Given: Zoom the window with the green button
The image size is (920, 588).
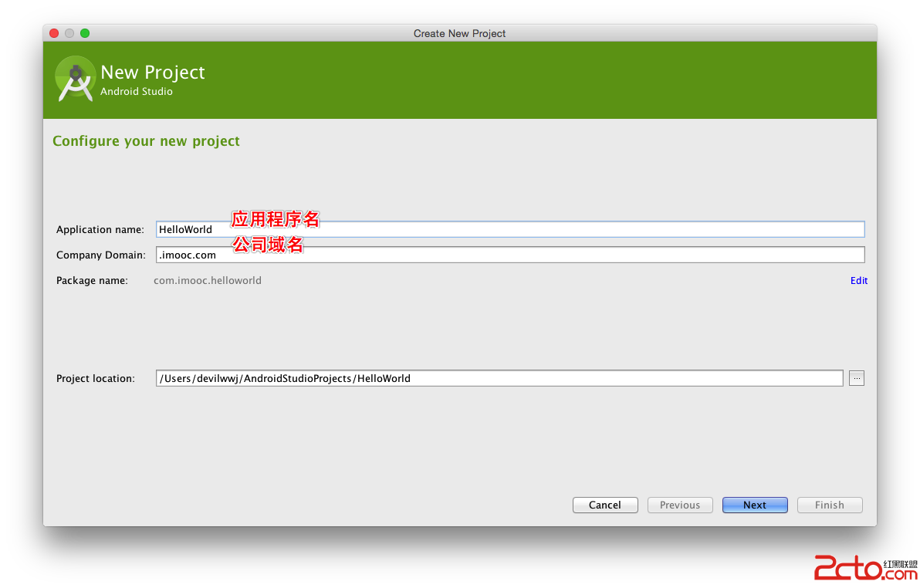Looking at the screenshot, I should 85,33.
